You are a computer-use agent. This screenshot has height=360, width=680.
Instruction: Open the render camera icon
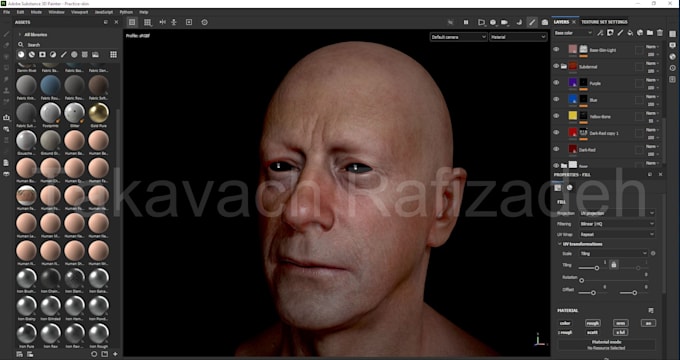(x=545, y=22)
